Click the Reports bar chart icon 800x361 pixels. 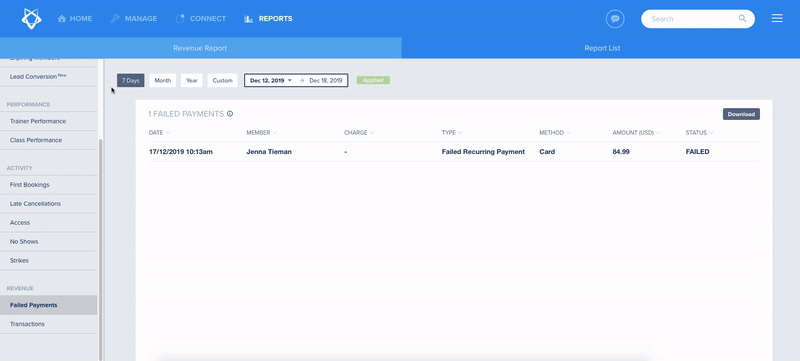click(x=248, y=19)
